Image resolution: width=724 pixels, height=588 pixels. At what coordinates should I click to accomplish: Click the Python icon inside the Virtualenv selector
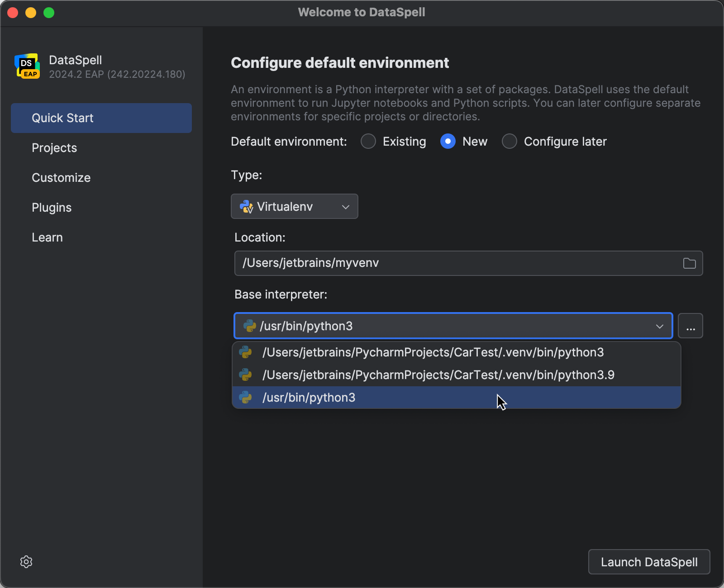(x=247, y=206)
